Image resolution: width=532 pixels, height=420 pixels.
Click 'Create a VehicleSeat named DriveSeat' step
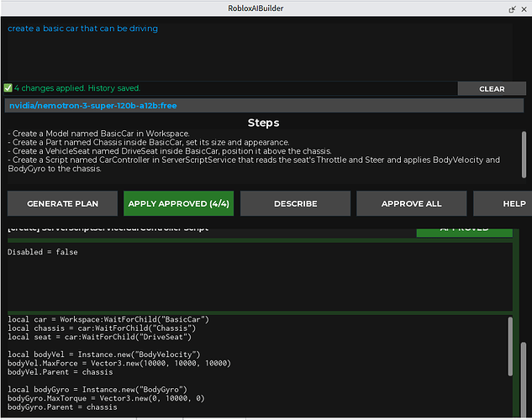coord(169,151)
